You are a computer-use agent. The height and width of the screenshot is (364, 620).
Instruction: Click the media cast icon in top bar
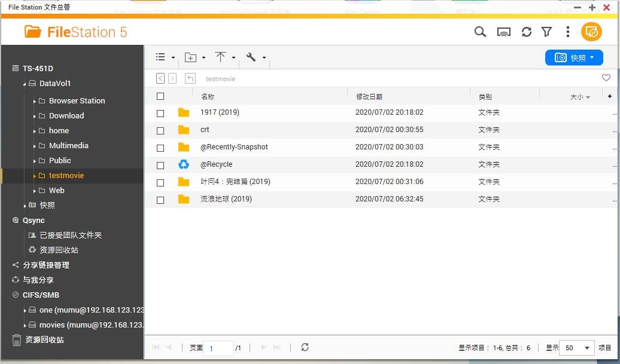coord(503,32)
